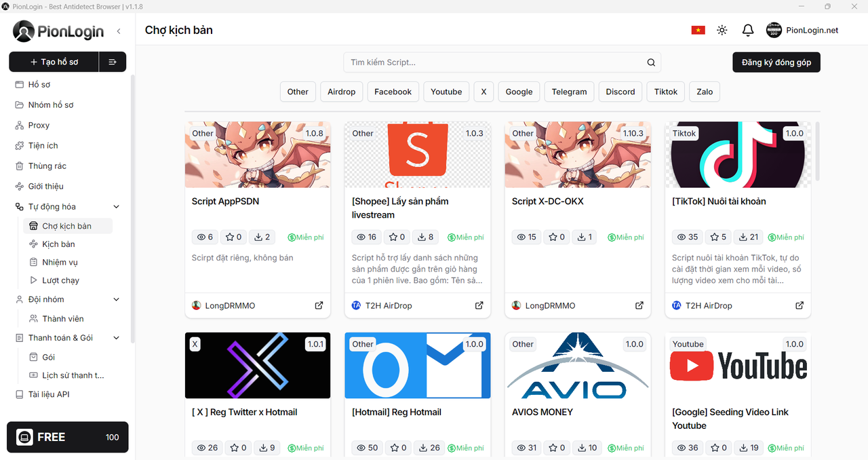Click the Đăng ký đóng góp button
Viewport: 868px width, 460px height.
click(x=776, y=62)
